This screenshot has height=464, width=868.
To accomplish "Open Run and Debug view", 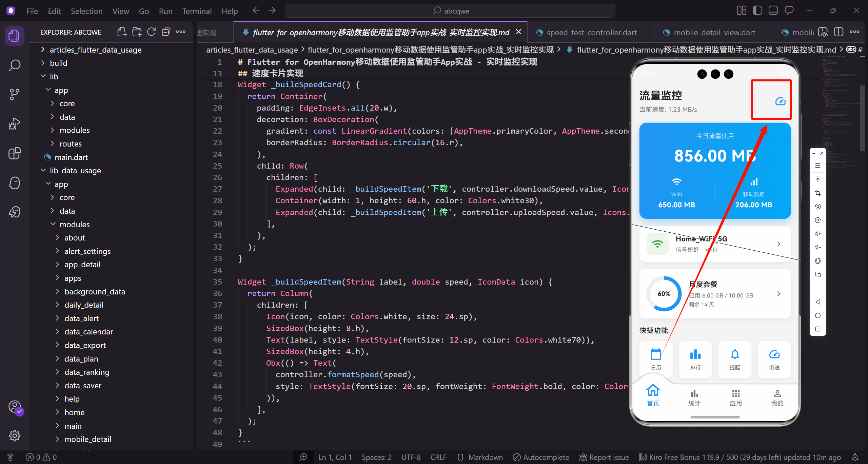I will (14, 124).
